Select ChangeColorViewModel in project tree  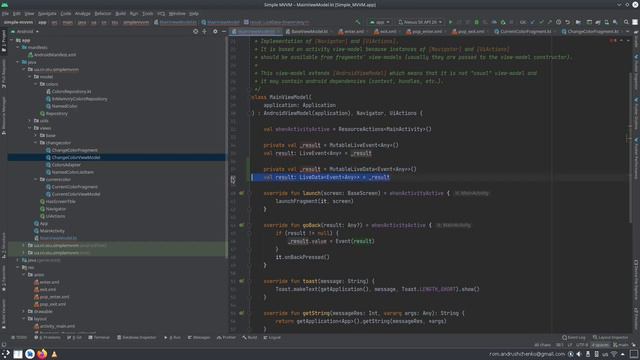[76, 158]
